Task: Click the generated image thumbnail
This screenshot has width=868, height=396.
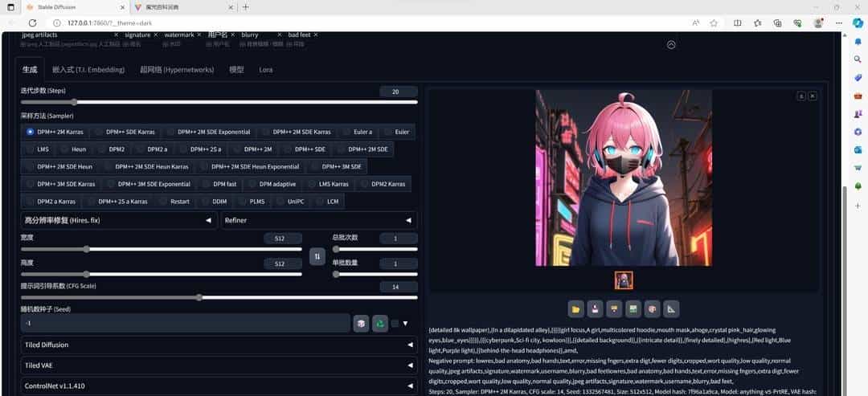Action: coord(624,280)
